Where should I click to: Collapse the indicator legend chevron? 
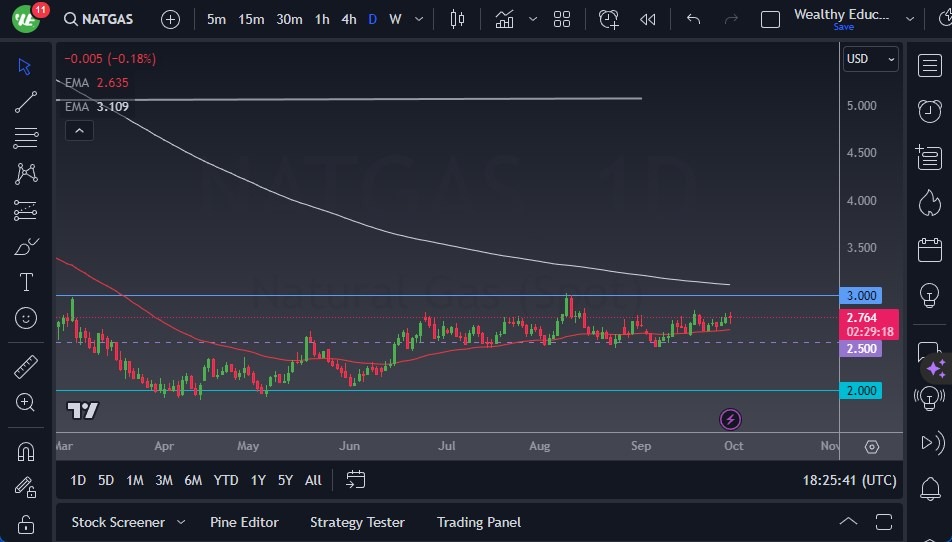[78, 130]
